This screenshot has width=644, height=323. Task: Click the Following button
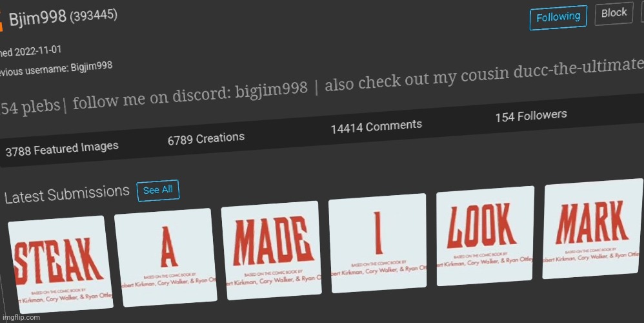tap(558, 17)
